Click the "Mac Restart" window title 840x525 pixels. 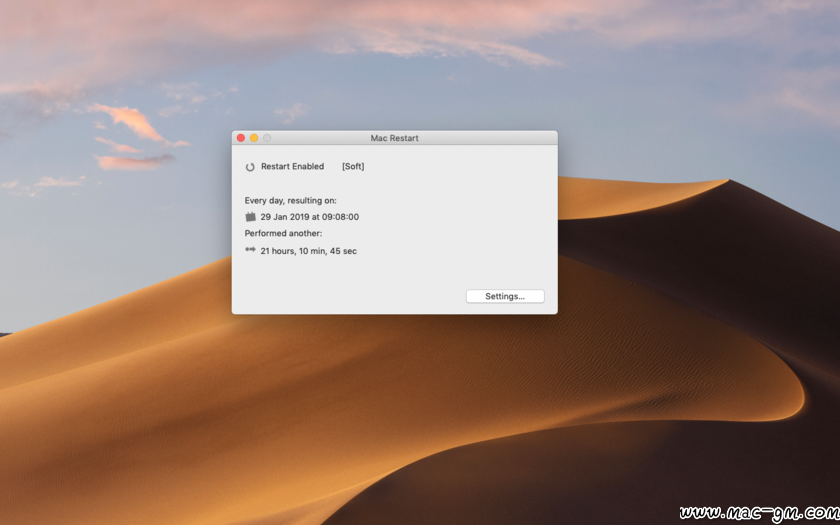click(395, 138)
